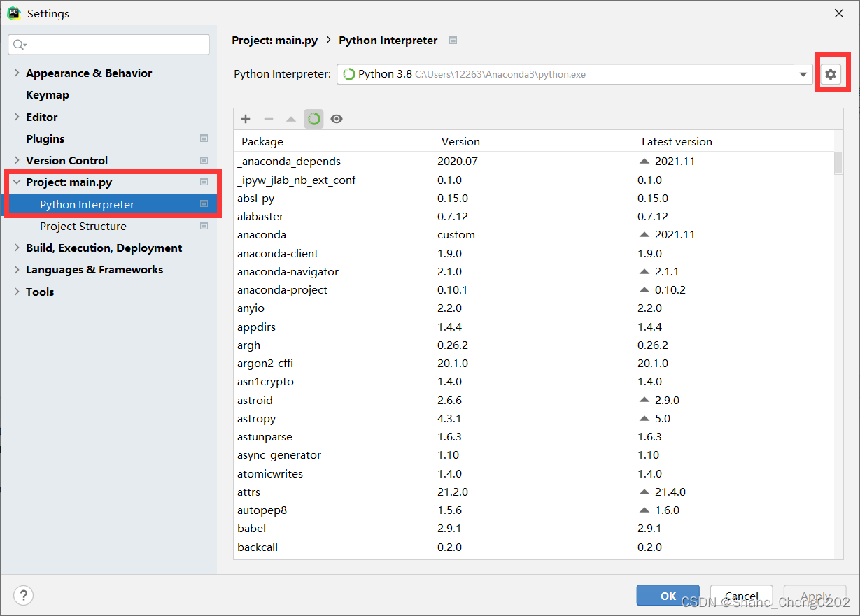
Task: Select the babel package row
Action: (x=534, y=528)
